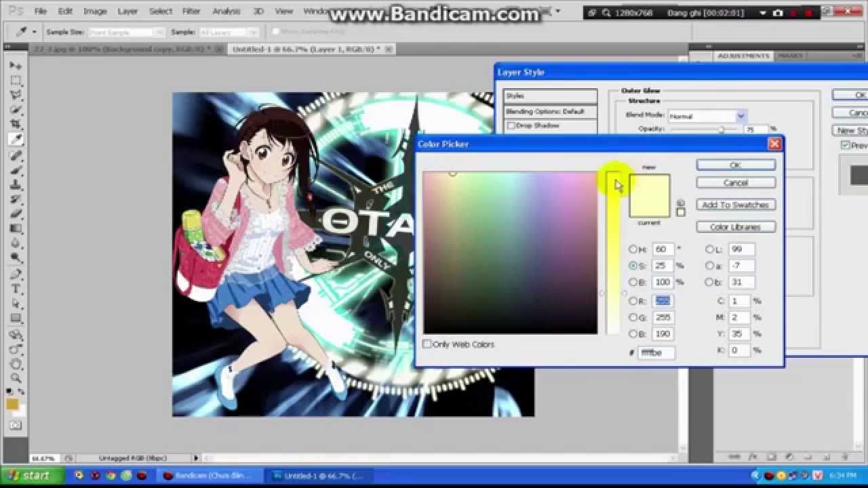
Task: Select the L lightness radio button
Action: (x=709, y=249)
